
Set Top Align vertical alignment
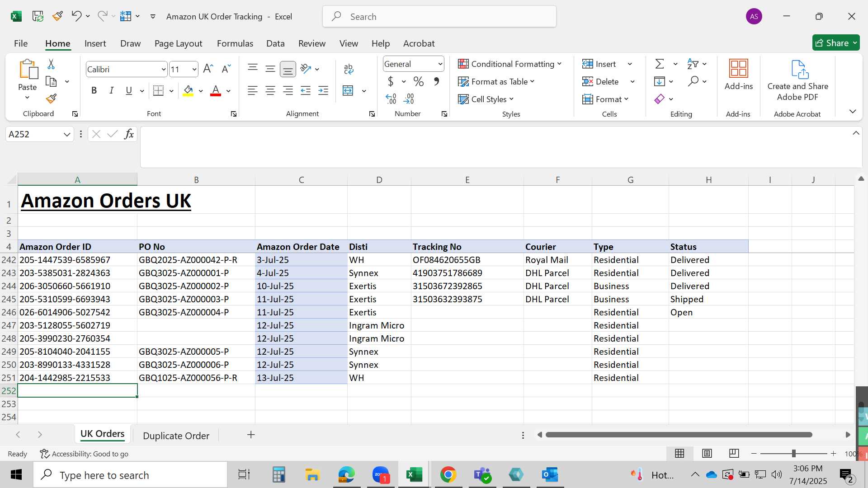pyautogui.click(x=253, y=69)
